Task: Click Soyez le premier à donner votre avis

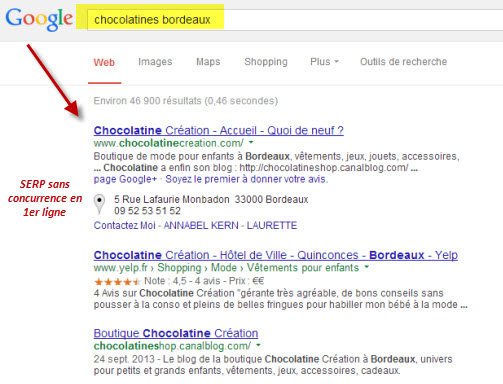Action: click(247, 179)
